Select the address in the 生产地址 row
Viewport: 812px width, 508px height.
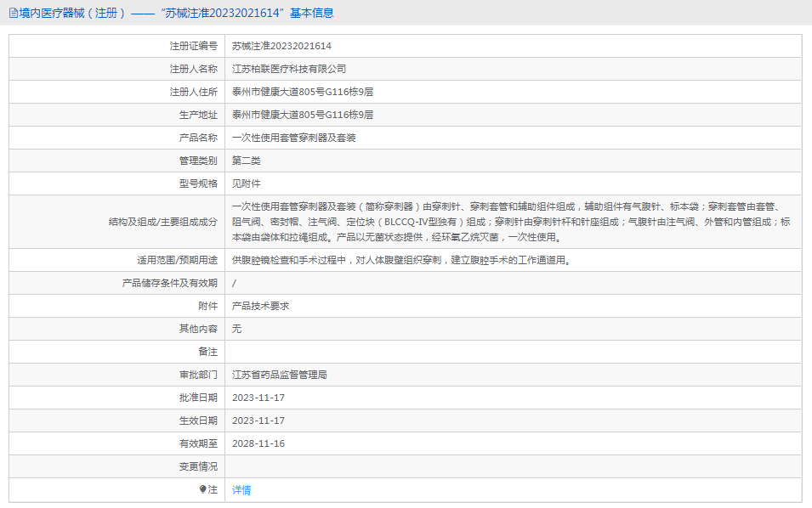tap(303, 115)
